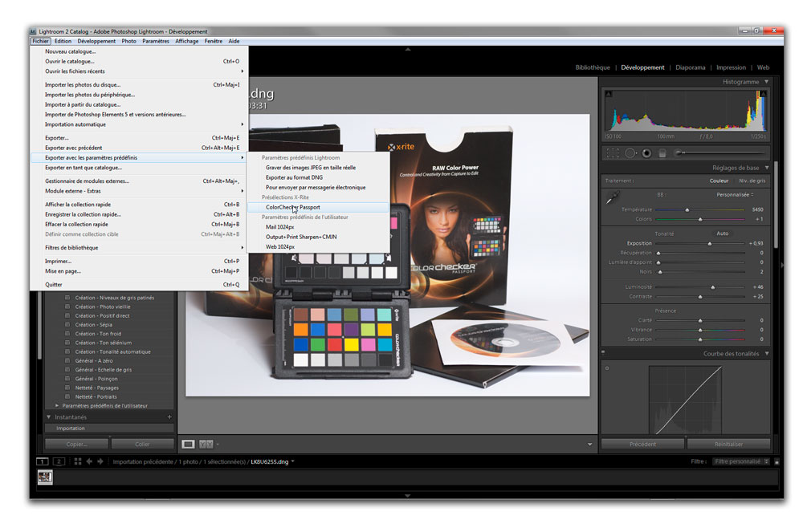
Task: Apply preset Général - Echelle de gris
Action: pyautogui.click(x=104, y=370)
